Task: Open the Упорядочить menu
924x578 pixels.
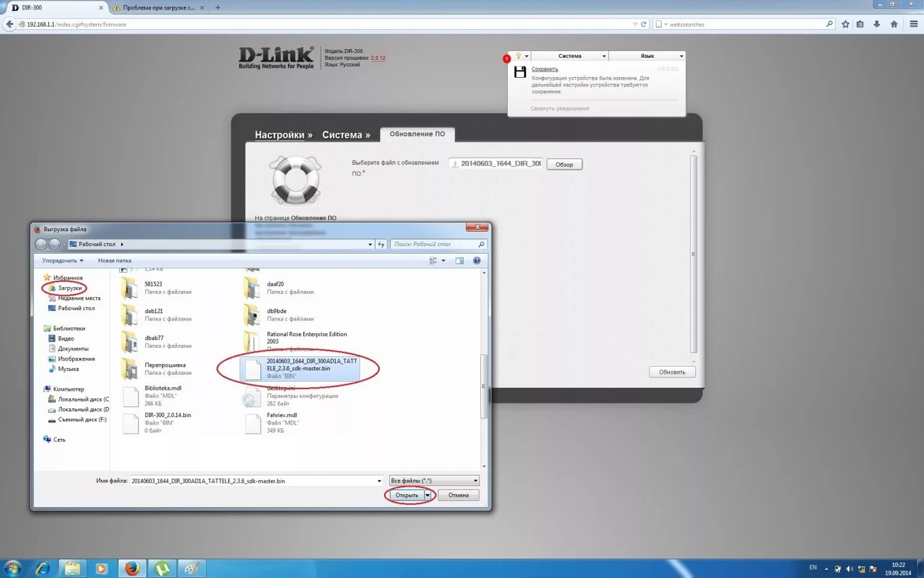Action: 62,260
